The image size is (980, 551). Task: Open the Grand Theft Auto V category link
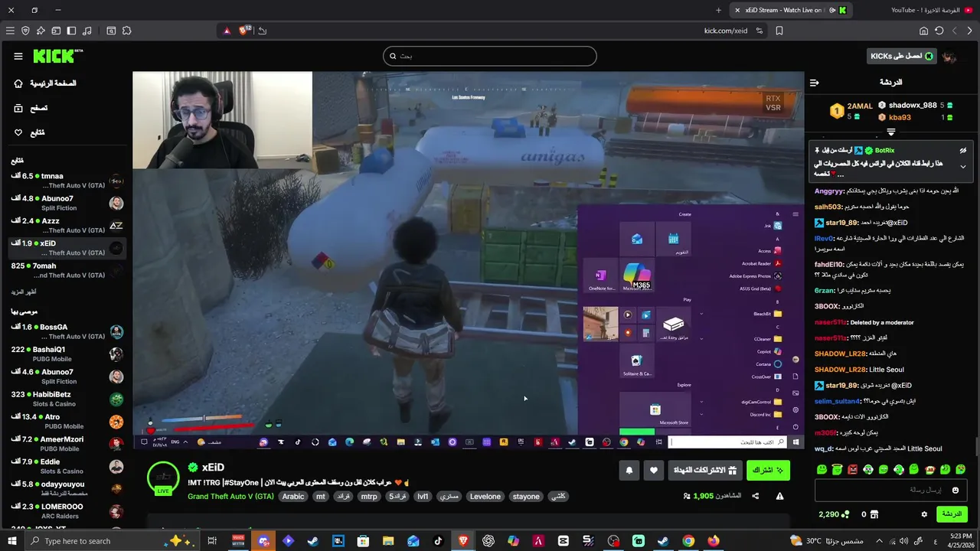(x=230, y=497)
